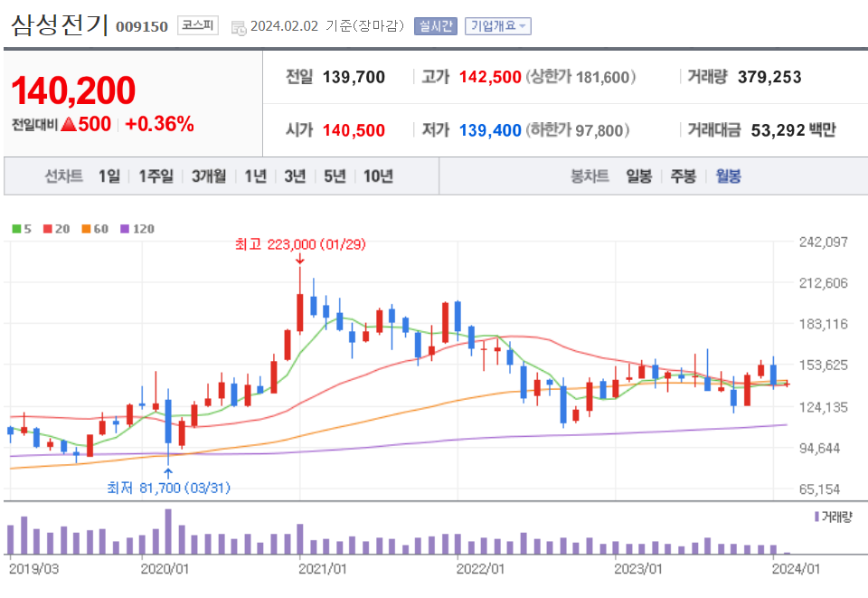
Task: Click the green 5-period moving average swatch
Action: point(16,229)
